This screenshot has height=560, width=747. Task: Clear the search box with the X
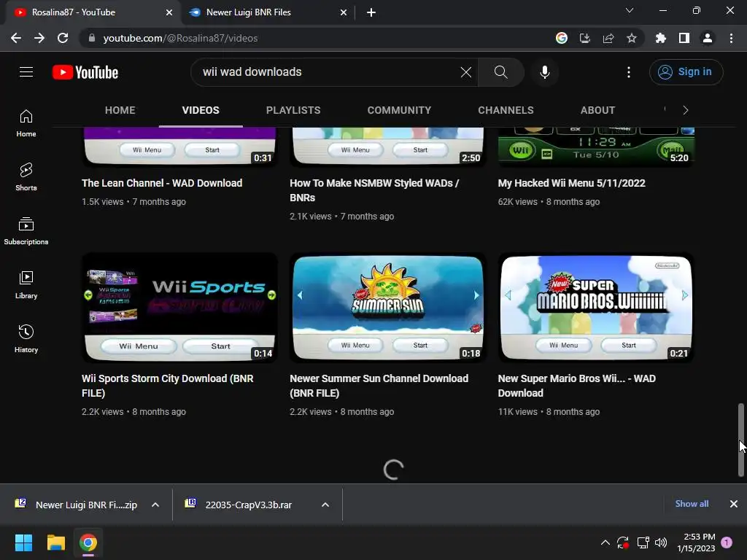[x=466, y=72]
